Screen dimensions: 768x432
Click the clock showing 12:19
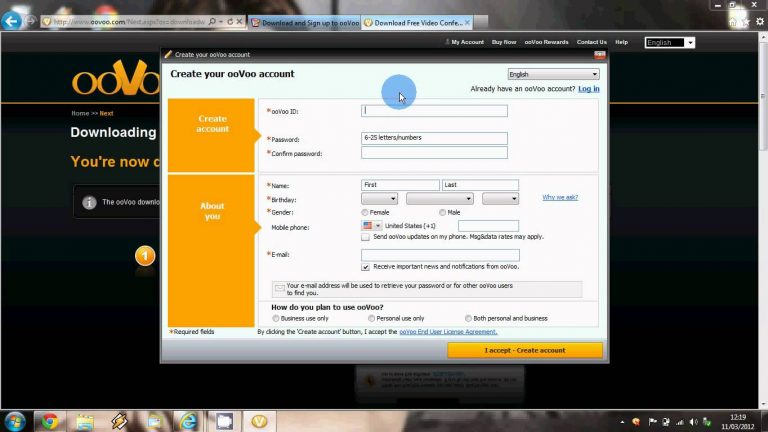point(738,417)
